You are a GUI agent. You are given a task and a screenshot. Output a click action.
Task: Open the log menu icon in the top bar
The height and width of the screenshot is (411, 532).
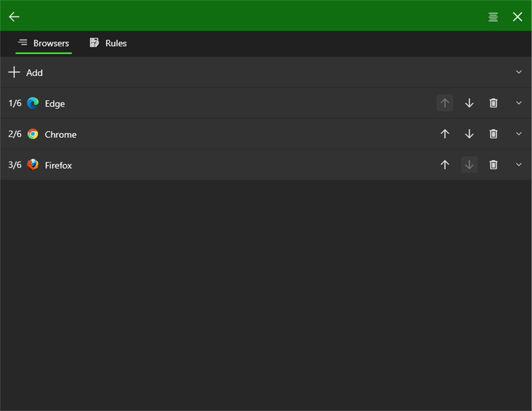click(492, 16)
